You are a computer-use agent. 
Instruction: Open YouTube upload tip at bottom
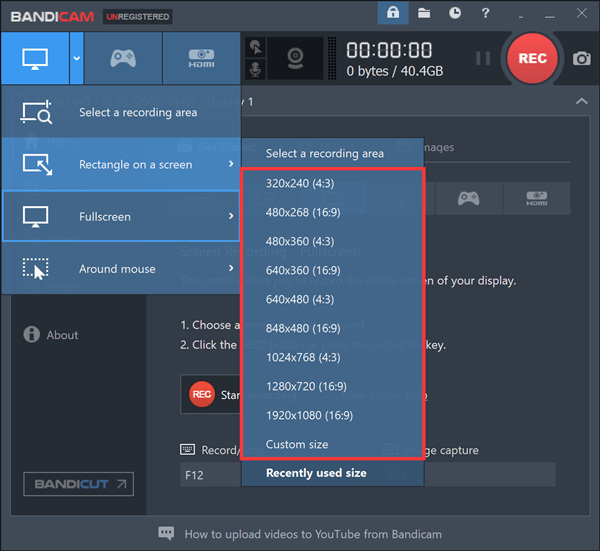coord(313,534)
